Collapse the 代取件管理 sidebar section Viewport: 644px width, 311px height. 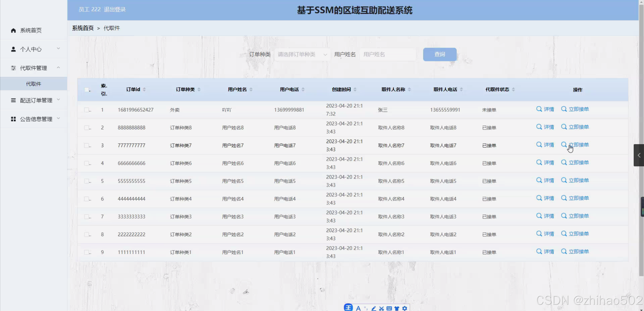[x=34, y=68]
